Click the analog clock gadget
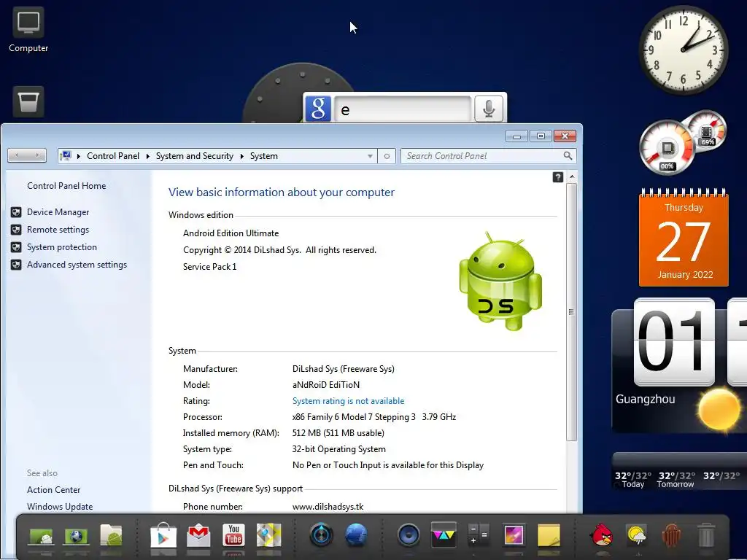Image resolution: width=747 pixels, height=560 pixels. [683, 50]
